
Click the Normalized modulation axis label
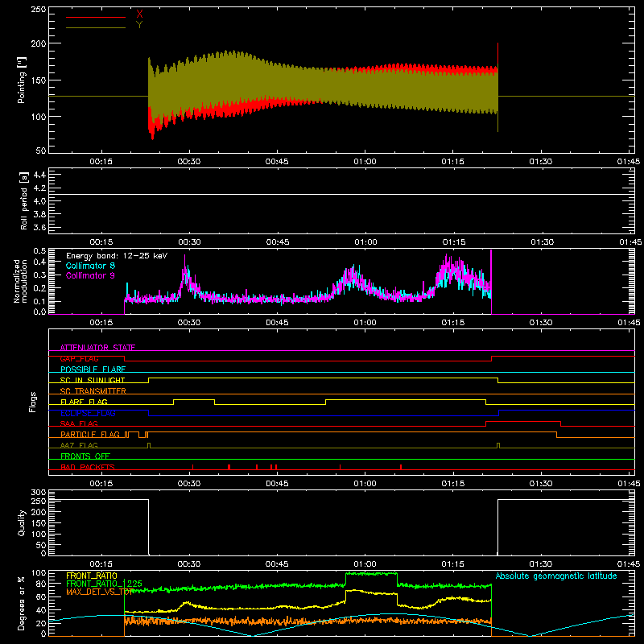coord(21,281)
